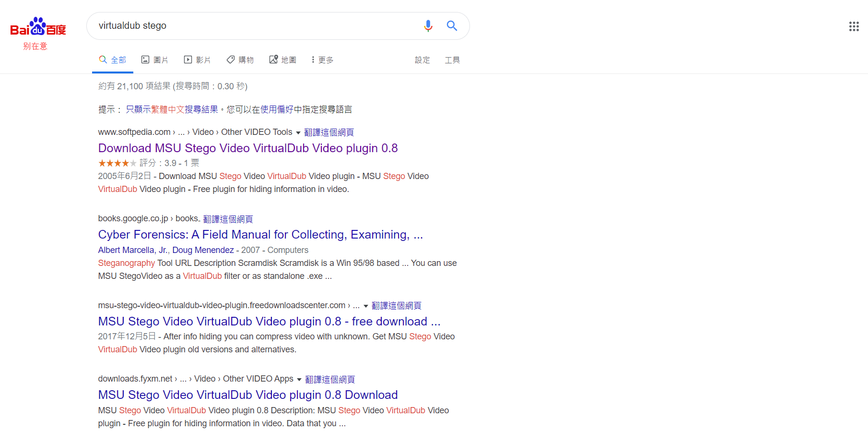Expand the 更多 more options menu
This screenshot has height=432, width=868.
point(322,60)
